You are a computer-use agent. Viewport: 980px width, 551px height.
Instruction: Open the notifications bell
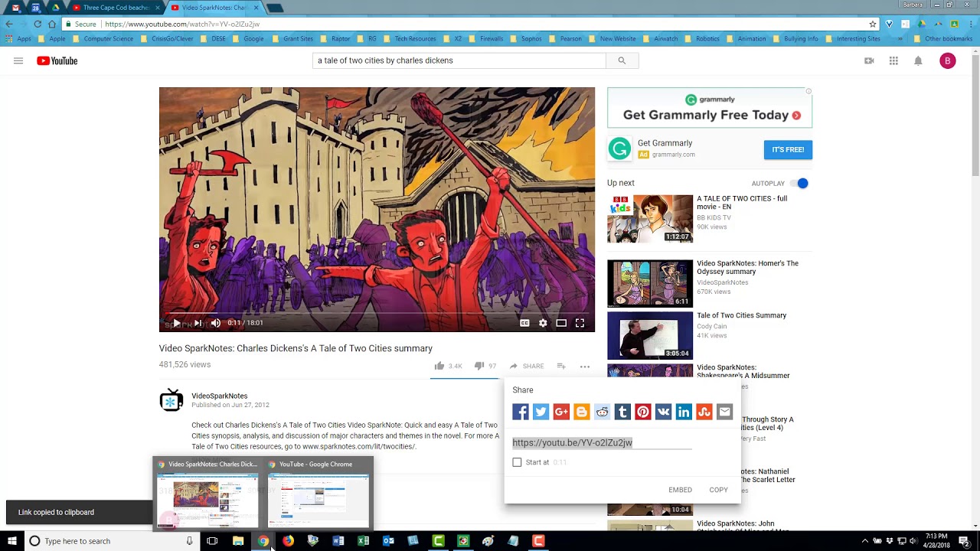pos(918,61)
